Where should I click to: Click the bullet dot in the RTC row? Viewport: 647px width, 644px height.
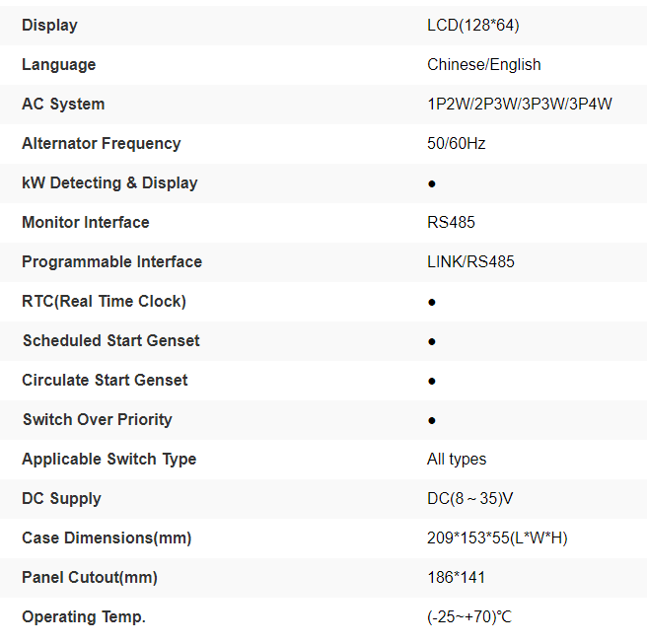(x=432, y=302)
